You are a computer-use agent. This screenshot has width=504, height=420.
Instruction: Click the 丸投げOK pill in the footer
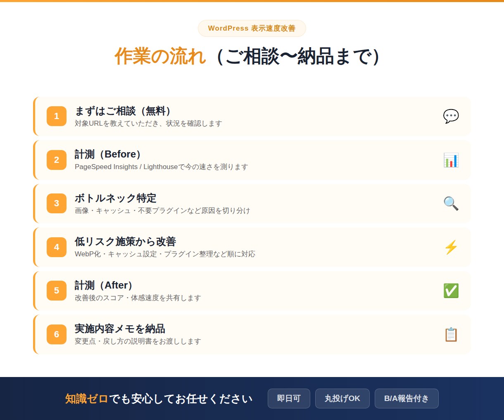tap(342, 399)
